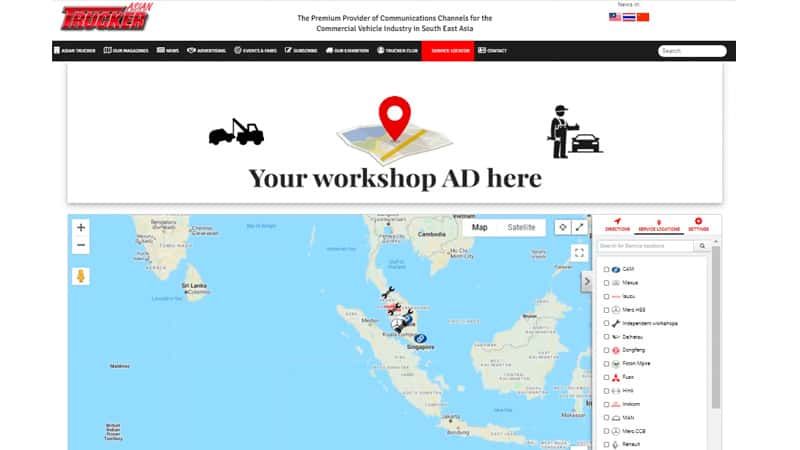Toggle map fullscreen view
Image resolution: width=800 pixels, height=450 pixels.
579,253
